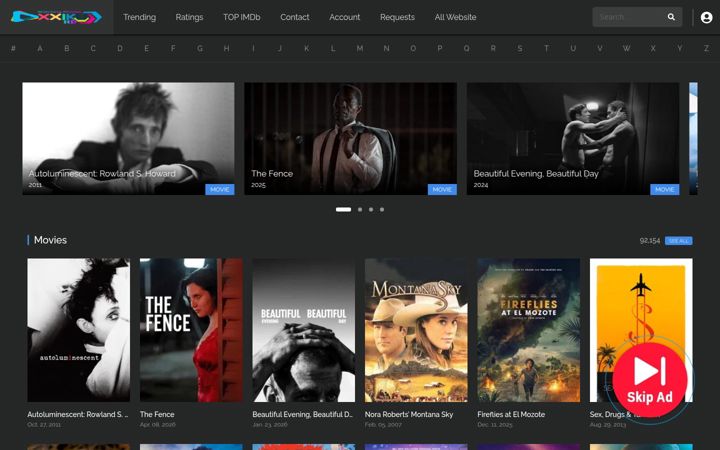
Task: Select the third carousel slide indicator
Action: point(371,209)
